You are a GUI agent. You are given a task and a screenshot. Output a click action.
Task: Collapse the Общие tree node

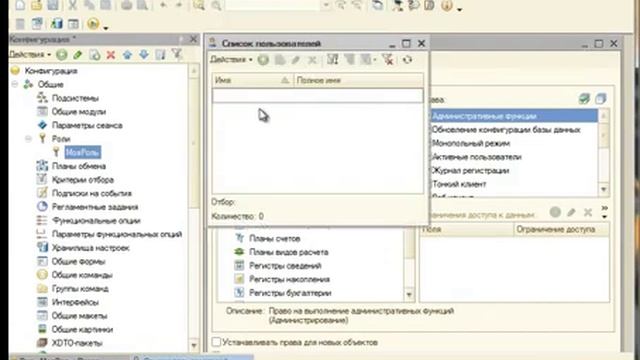point(15,84)
